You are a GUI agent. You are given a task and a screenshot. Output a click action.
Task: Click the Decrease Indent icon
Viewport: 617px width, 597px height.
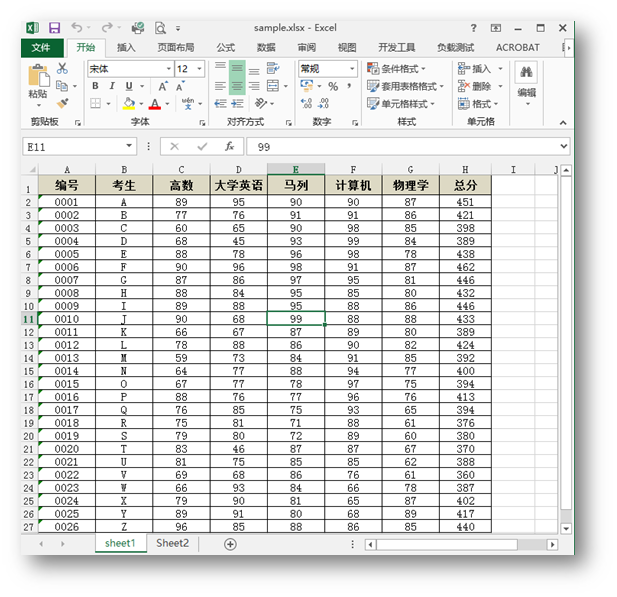[220, 104]
